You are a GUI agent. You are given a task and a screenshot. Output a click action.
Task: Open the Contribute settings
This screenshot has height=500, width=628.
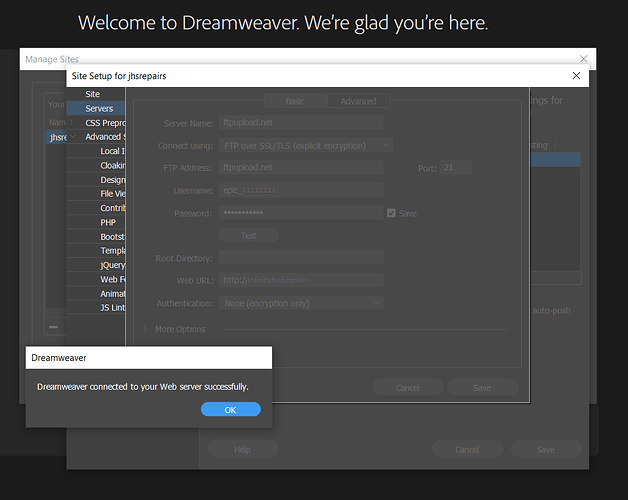pyautogui.click(x=113, y=208)
